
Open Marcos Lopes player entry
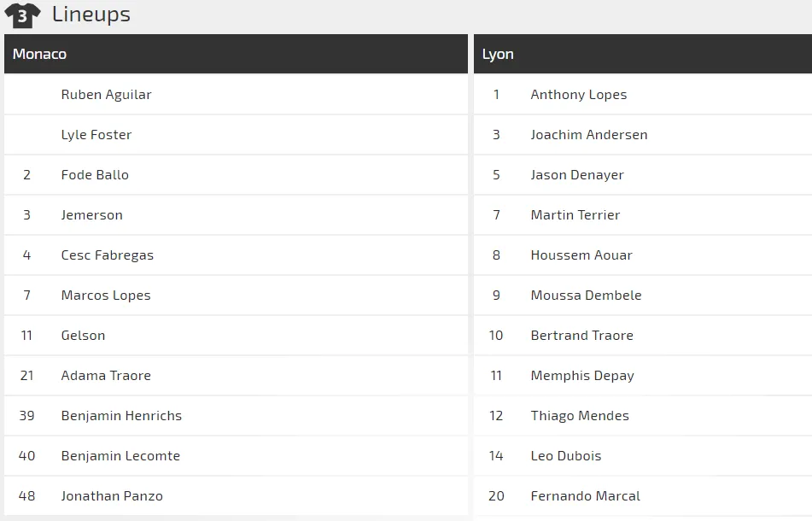pos(106,296)
